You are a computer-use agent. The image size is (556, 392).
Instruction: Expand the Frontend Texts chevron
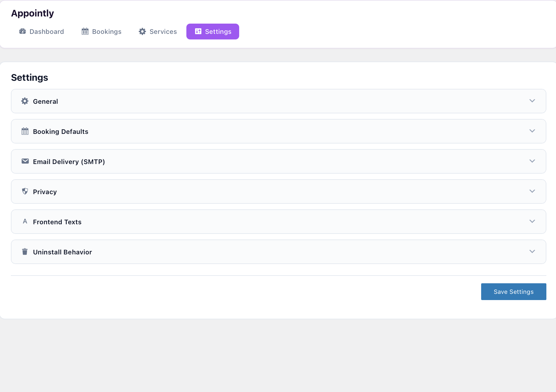coord(532,221)
